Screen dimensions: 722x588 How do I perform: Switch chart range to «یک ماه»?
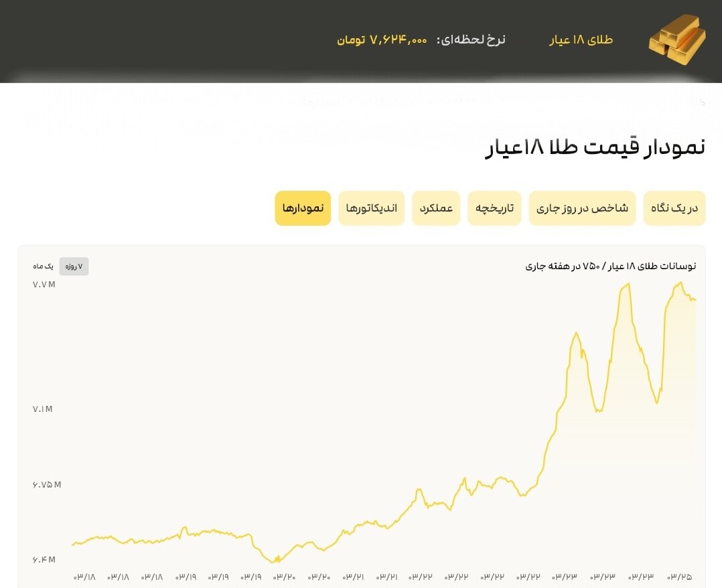click(44, 266)
